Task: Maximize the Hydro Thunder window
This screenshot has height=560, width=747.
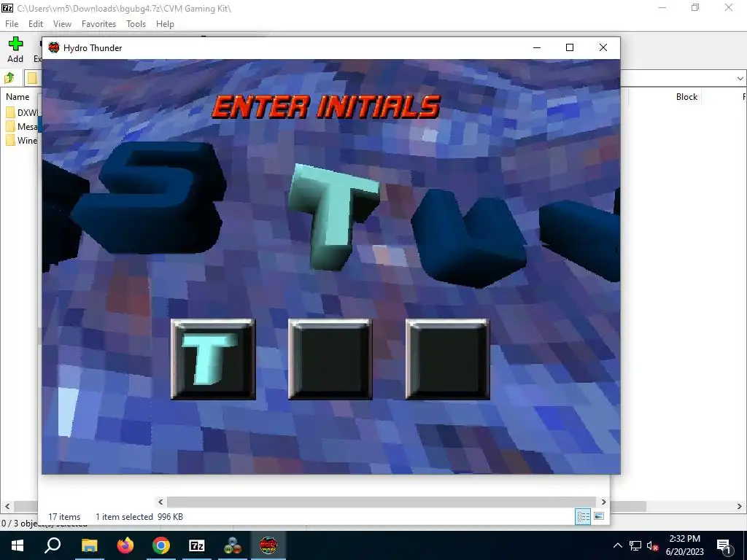Action: pyautogui.click(x=569, y=47)
